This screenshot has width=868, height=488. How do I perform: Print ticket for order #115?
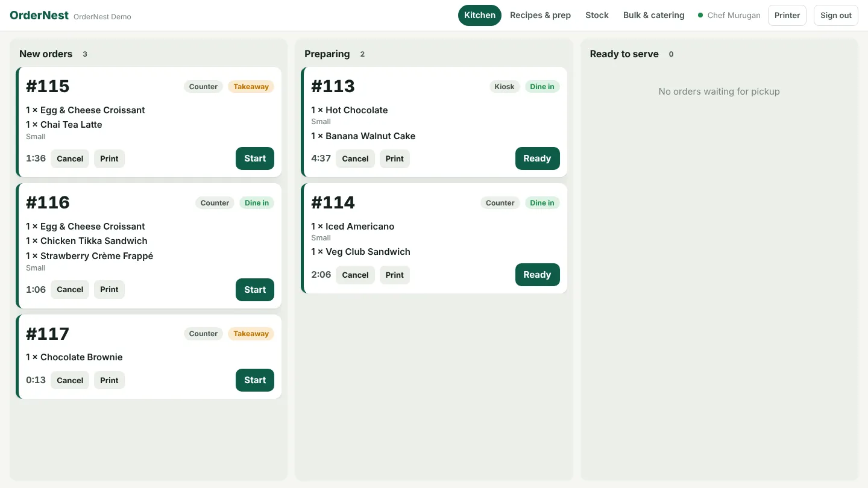109,158
